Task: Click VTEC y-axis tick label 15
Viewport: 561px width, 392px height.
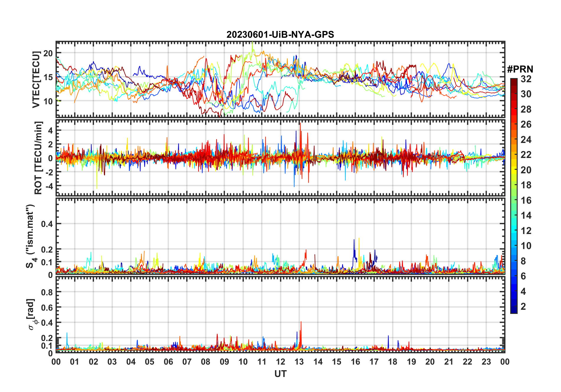Action: point(48,77)
